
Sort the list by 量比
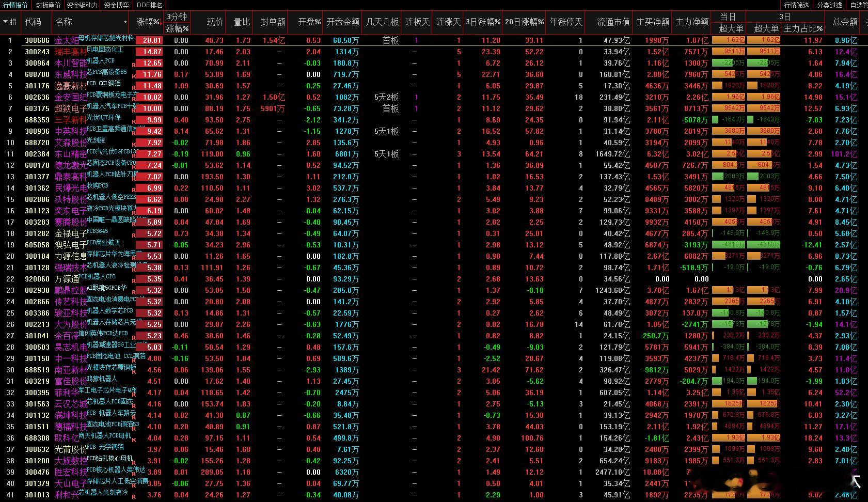tap(242, 22)
